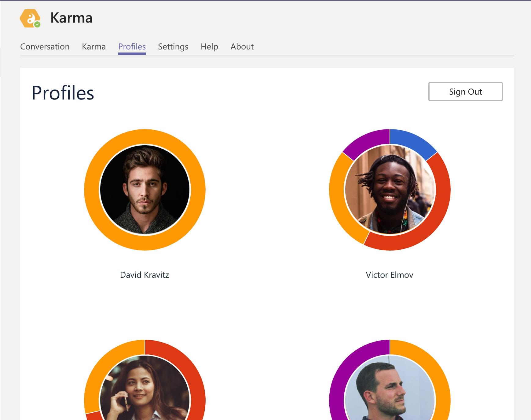Select the Profiles tab
The image size is (531, 420).
click(x=132, y=46)
